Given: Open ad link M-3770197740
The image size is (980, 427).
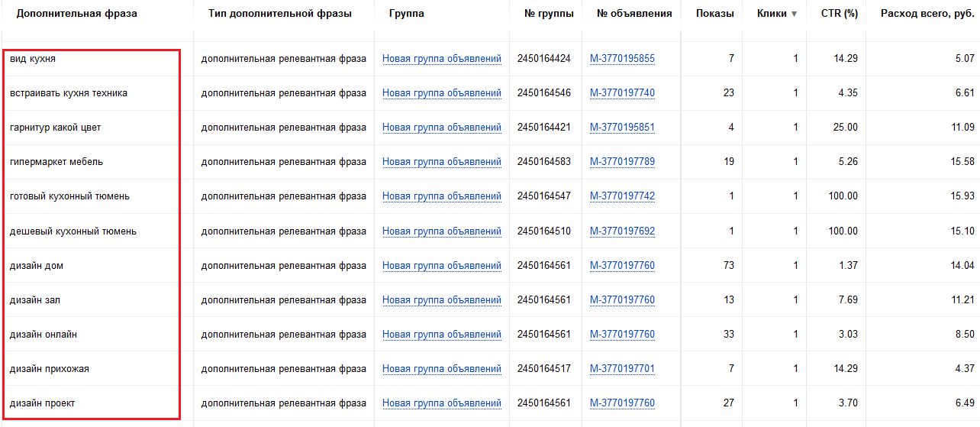Looking at the screenshot, I should point(622,93).
